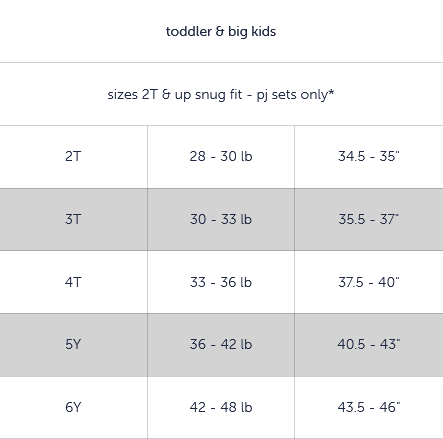Select the 6Y size cell
443x439 pixels.
(73, 407)
